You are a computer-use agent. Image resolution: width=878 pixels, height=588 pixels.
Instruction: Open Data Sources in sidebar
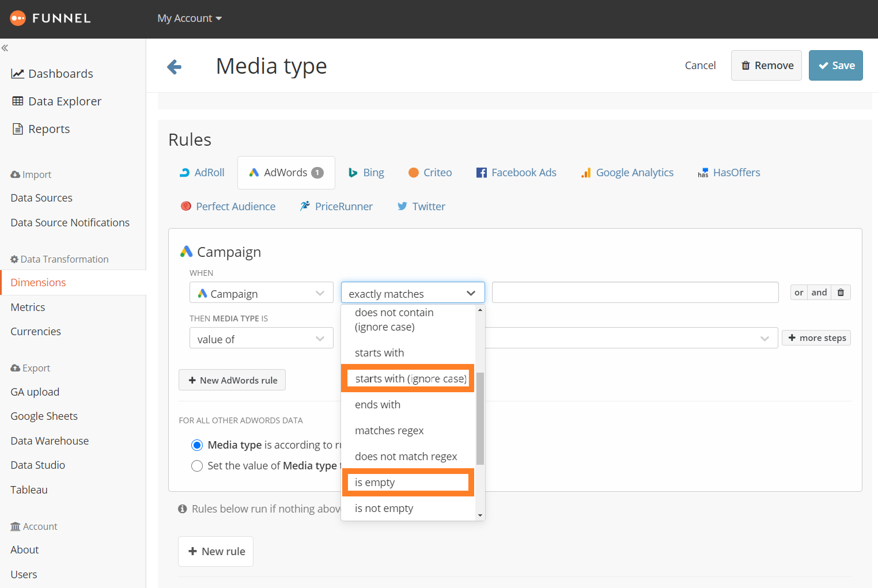pyautogui.click(x=41, y=198)
